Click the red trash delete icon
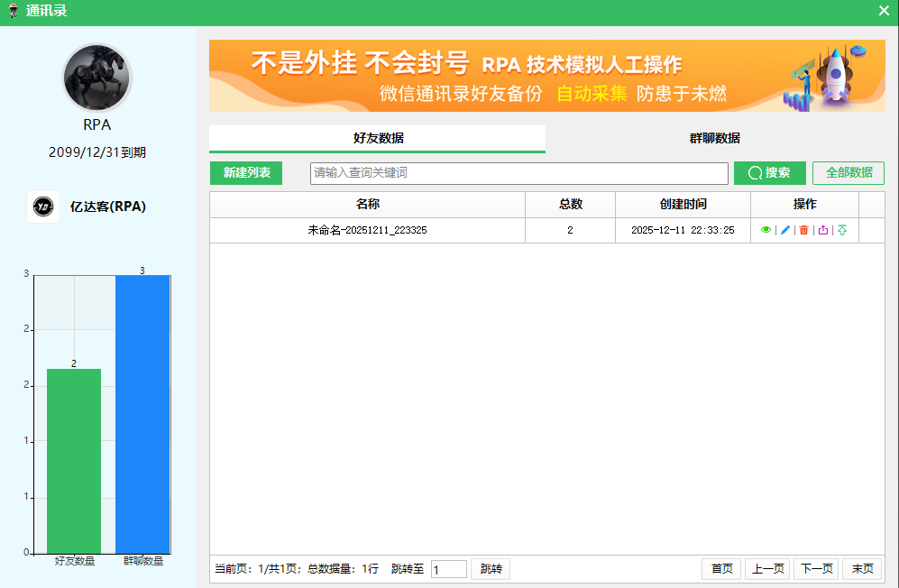This screenshot has width=899, height=588. (x=803, y=230)
